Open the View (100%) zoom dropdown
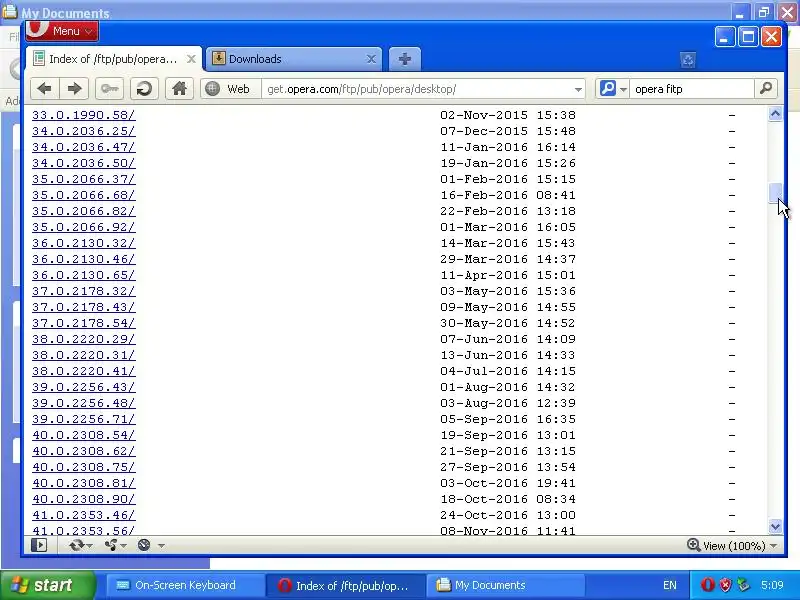 tap(774, 545)
